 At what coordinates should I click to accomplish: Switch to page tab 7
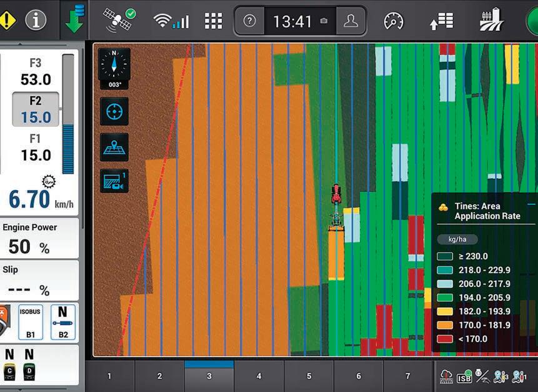pyautogui.click(x=408, y=376)
